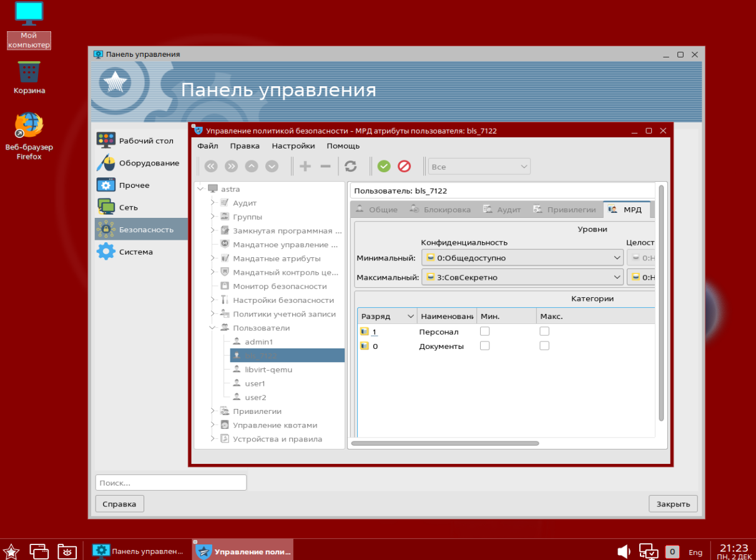Expand the Привилегии tree node

(x=212, y=411)
